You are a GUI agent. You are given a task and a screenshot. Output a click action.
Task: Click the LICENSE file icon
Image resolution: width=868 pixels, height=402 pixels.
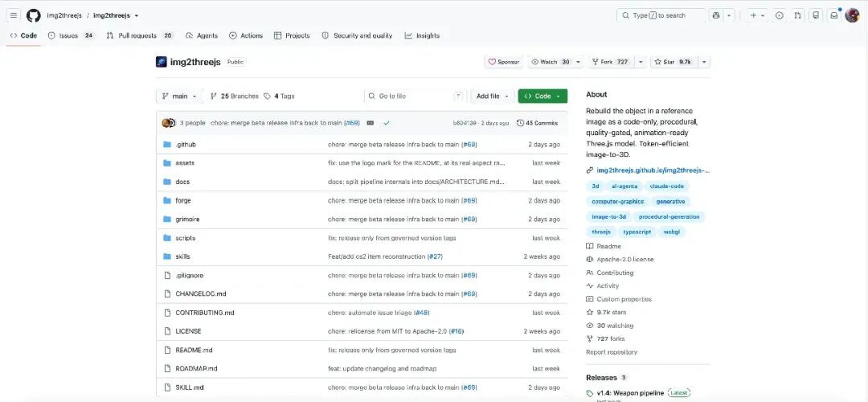click(167, 331)
